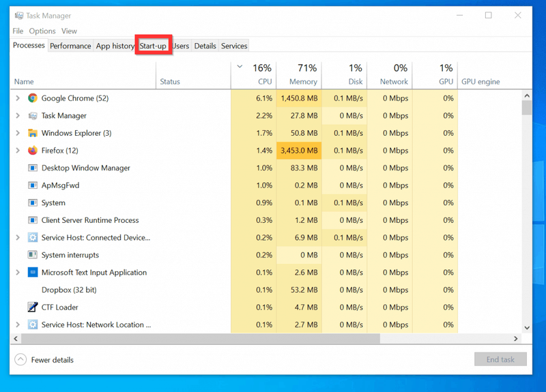Click the ApMsgFwd process icon

tap(33, 185)
